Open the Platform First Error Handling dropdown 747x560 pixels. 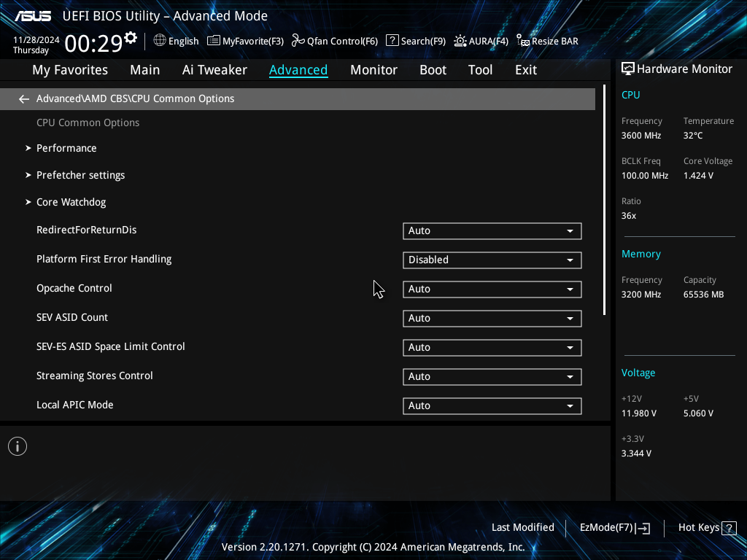tap(492, 260)
